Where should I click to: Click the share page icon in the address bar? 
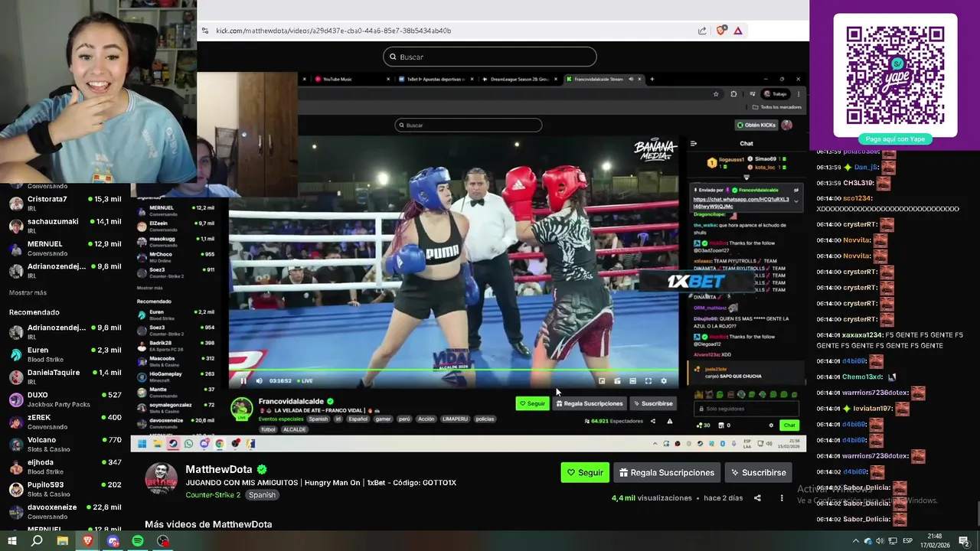702,31
